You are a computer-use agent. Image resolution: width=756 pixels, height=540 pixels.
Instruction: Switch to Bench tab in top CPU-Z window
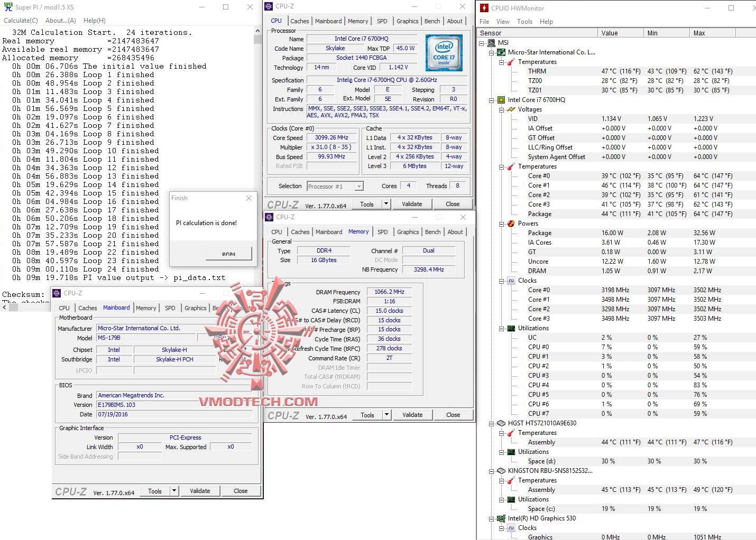(432, 21)
